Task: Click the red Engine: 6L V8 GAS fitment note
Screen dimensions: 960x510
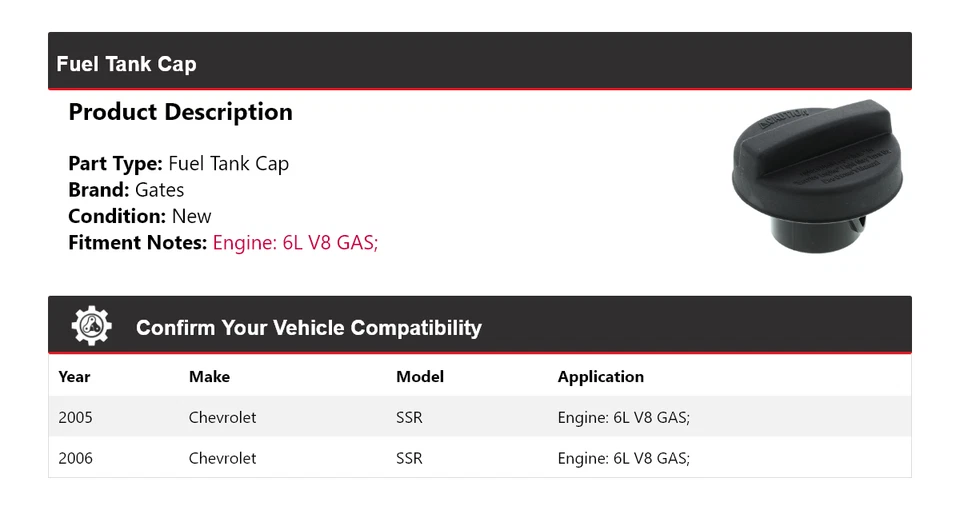Action: 295,242
